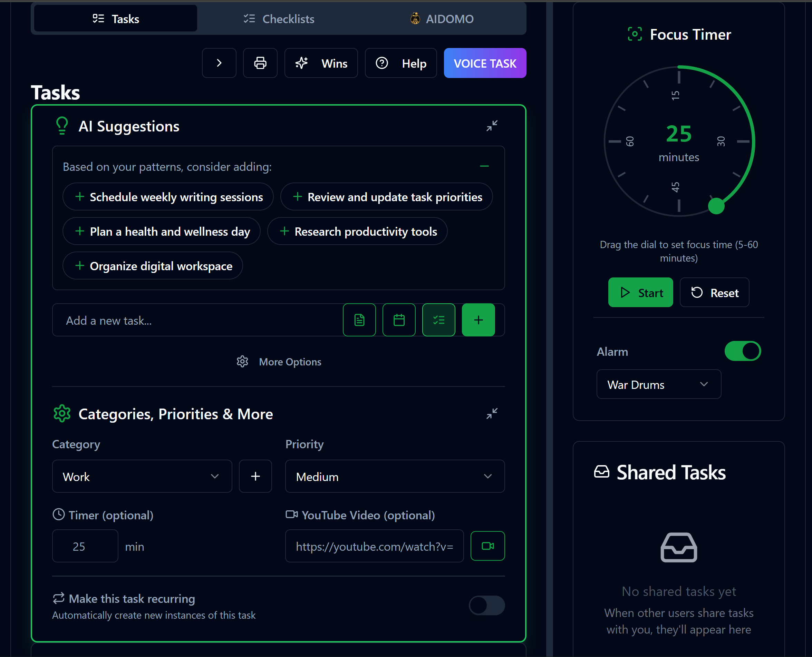This screenshot has width=812, height=657.
Task: Collapse the AI Suggestions list with the minus
Action: (x=484, y=166)
